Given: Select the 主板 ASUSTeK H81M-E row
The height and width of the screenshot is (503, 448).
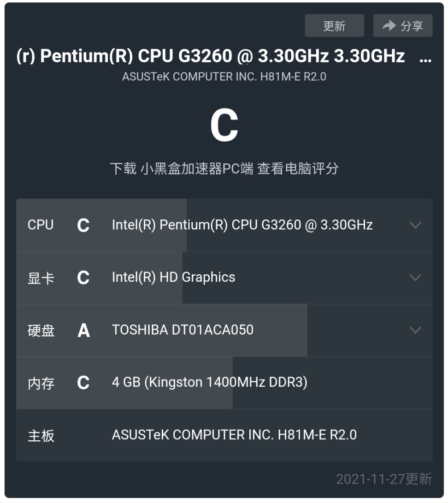Looking at the screenshot, I should tap(234, 435).
